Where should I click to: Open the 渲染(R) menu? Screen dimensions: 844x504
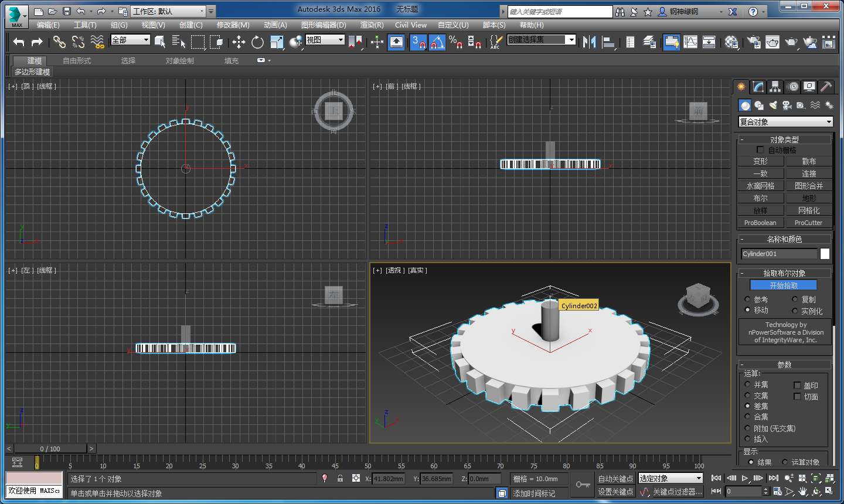(x=372, y=25)
